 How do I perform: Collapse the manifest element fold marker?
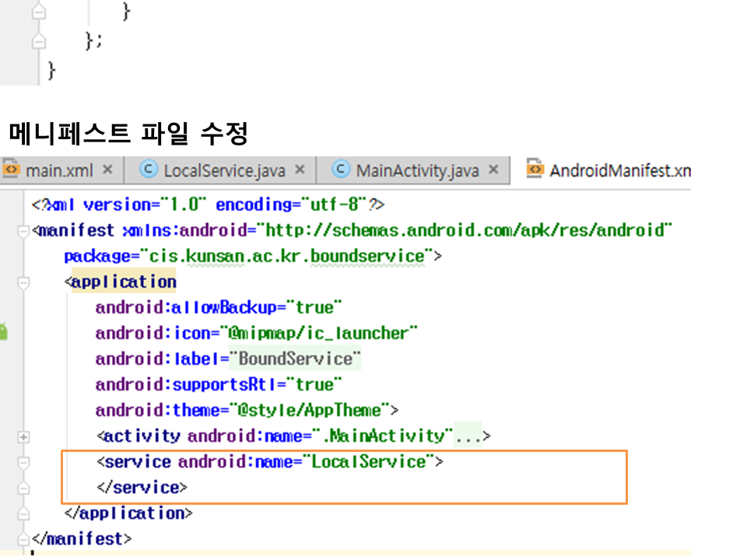pyautogui.click(x=24, y=231)
